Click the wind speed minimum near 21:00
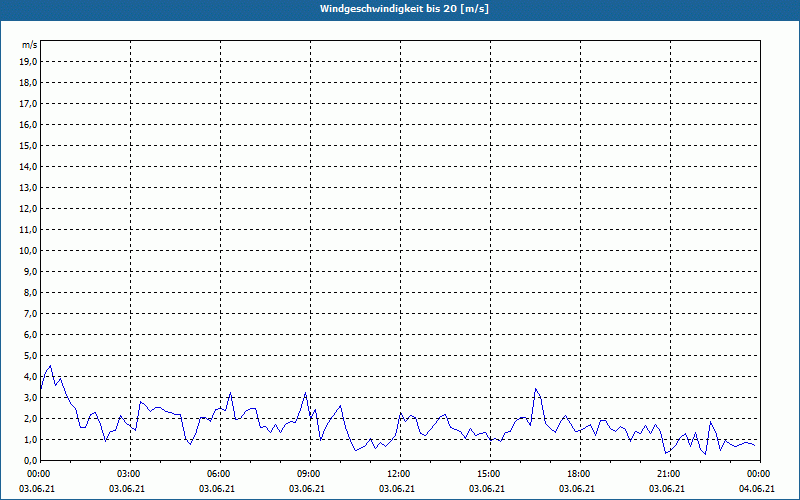The height and width of the screenshot is (500, 800). pos(666,453)
